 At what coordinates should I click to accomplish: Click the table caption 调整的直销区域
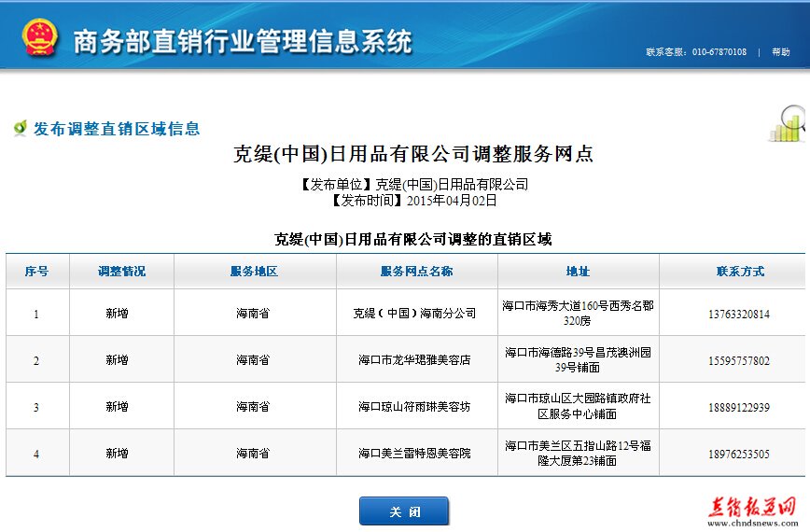(x=412, y=239)
